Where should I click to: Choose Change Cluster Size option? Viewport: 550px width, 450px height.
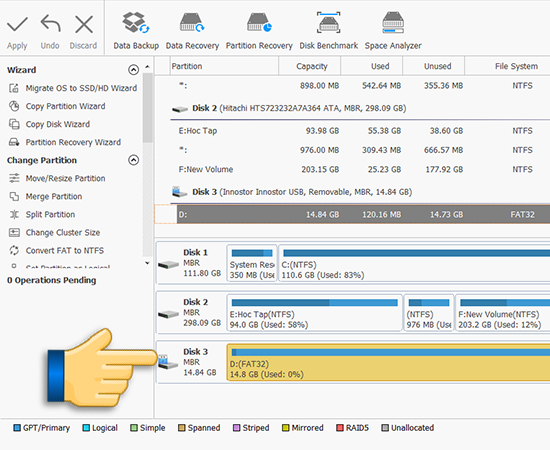tap(63, 233)
